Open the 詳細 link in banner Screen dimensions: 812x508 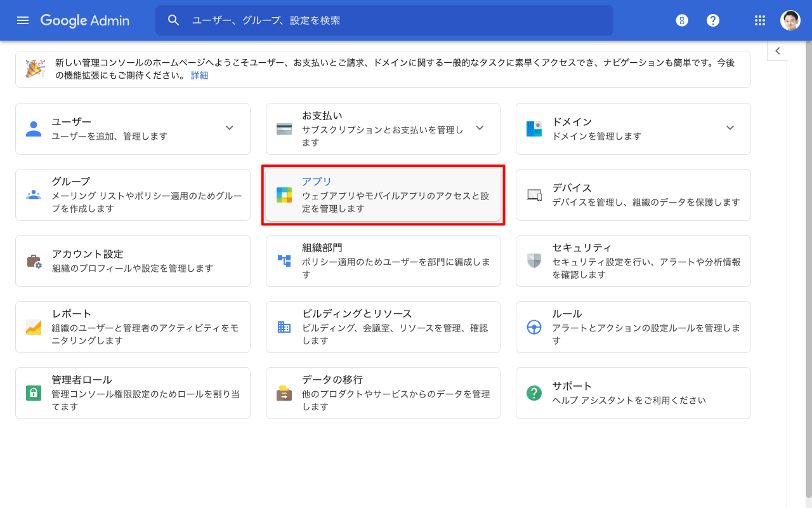(199, 76)
